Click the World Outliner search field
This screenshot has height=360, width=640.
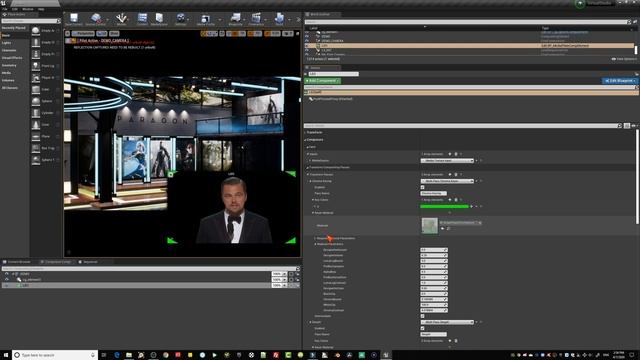click(467, 22)
